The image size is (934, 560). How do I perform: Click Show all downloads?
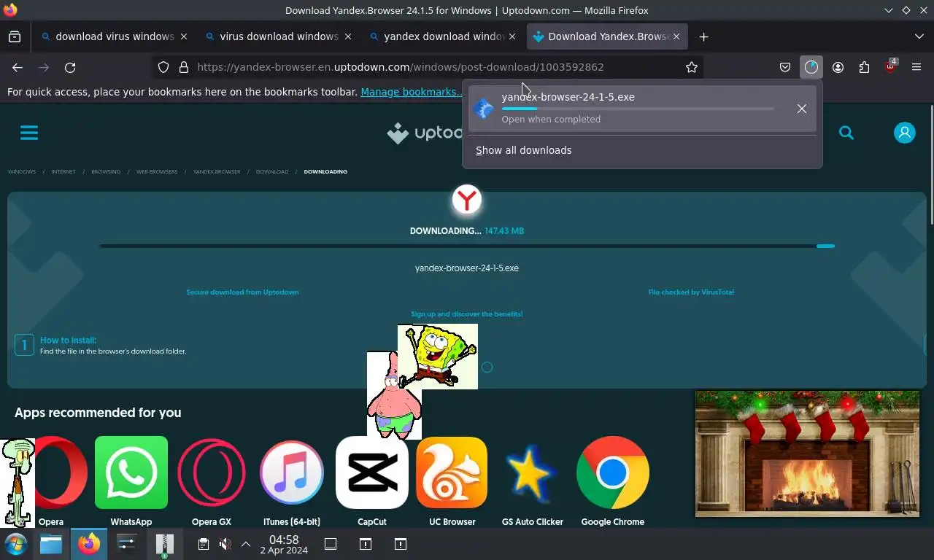(524, 150)
